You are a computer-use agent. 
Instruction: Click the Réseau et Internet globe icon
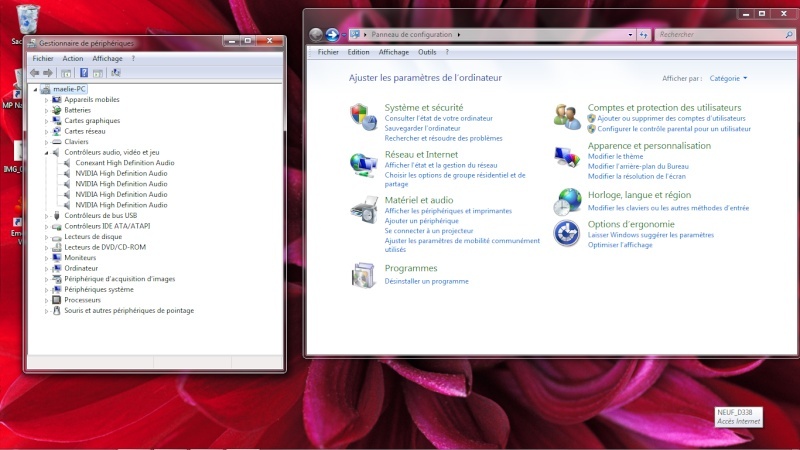click(x=363, y=165)
